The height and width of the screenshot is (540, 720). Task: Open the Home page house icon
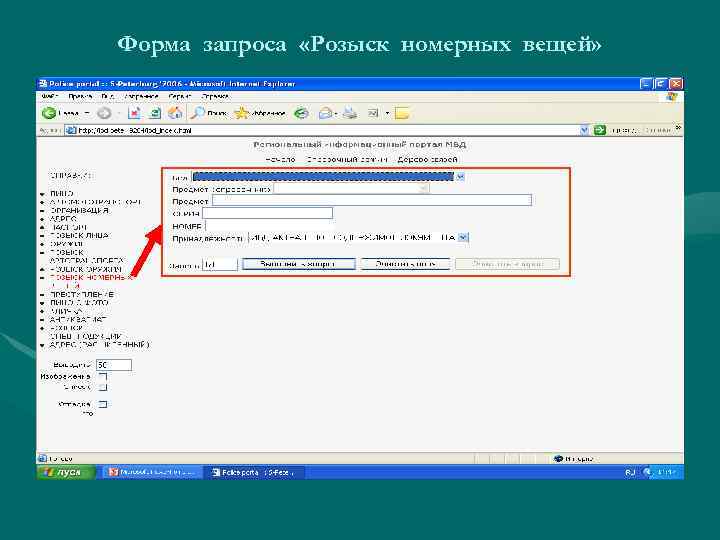click(x=175, y=113)
